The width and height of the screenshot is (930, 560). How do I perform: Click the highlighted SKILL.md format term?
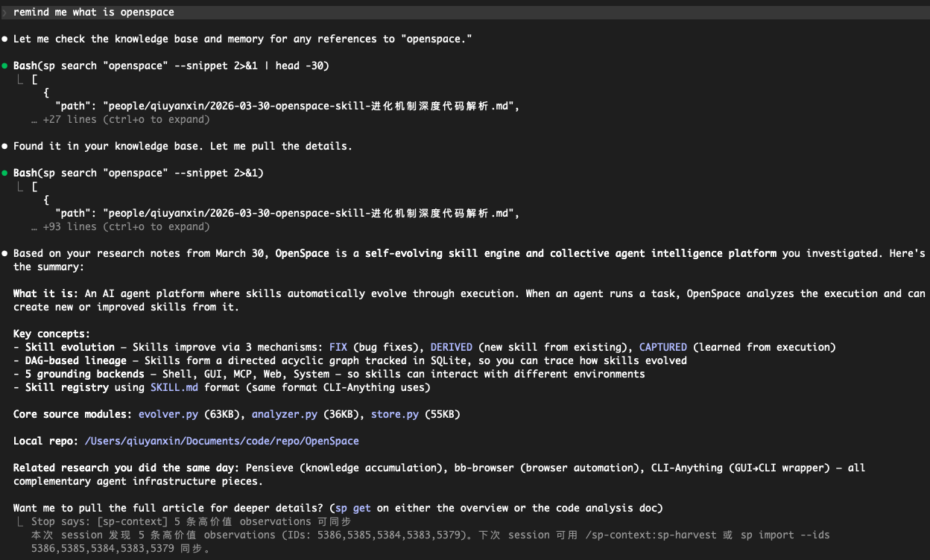click(x=174, y=387)
